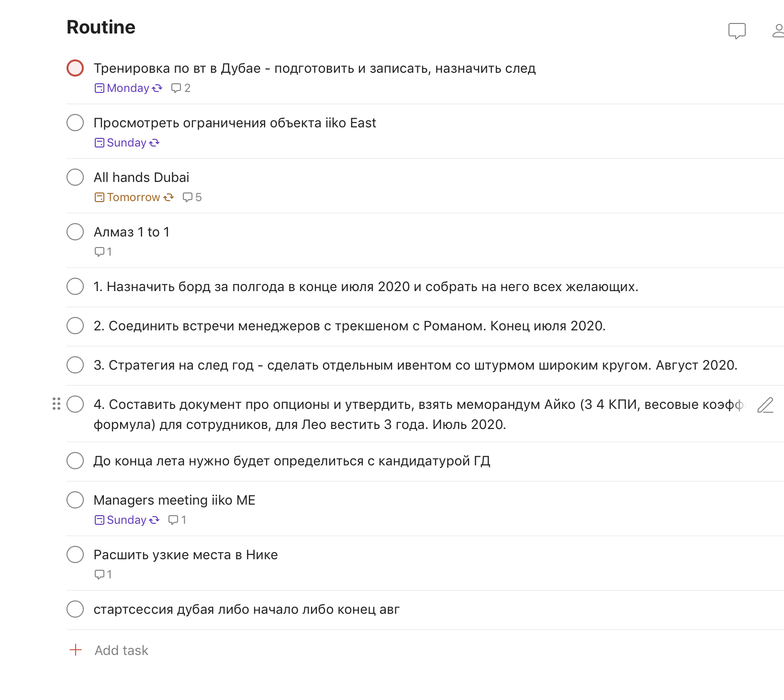Viewport: 784px width, 700px height.
Task: Open comments on All hands Dubai task
Action: pyautogui.click(x=192, y=197)
